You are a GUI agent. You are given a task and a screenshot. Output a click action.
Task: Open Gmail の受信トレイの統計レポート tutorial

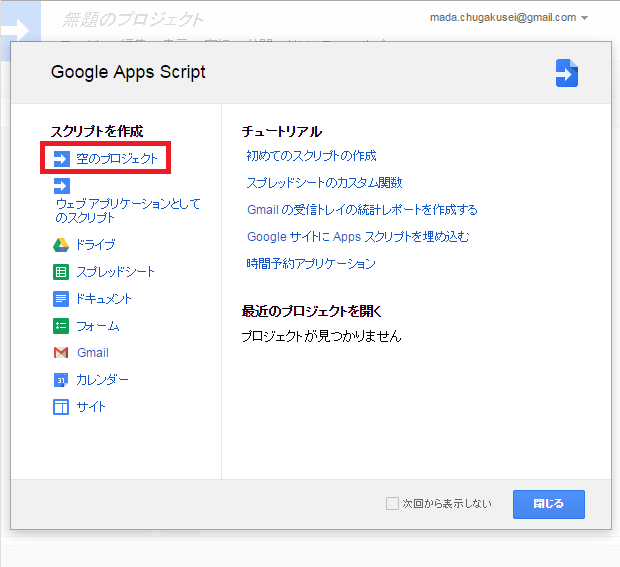[x=362, y=210]
